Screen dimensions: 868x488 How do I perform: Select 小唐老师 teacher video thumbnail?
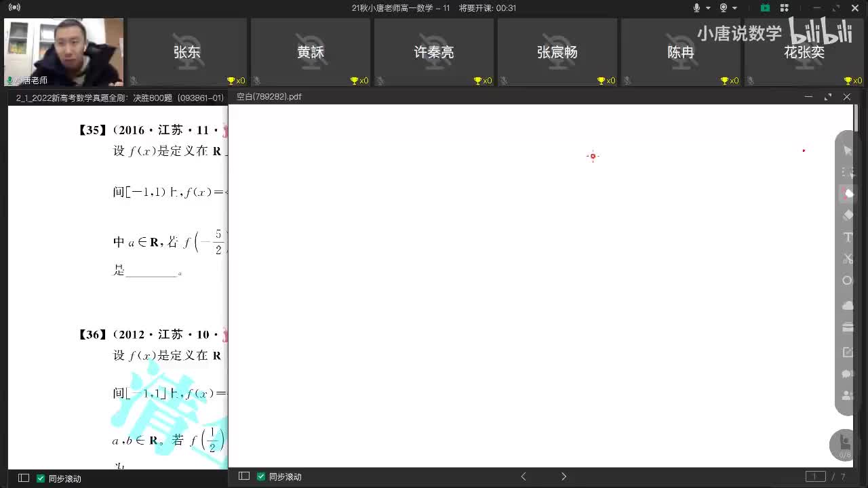point(64,52)
